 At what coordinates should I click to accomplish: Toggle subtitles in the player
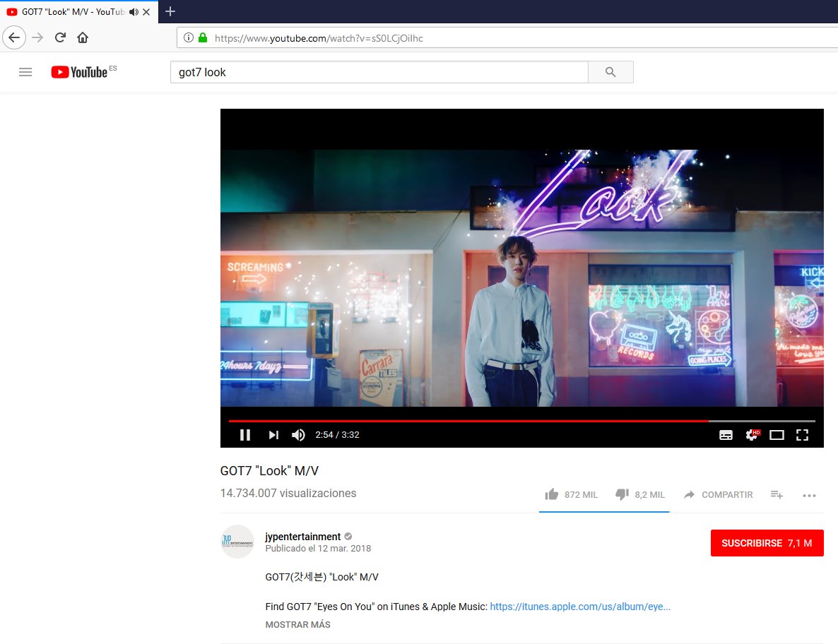point(726,435)
